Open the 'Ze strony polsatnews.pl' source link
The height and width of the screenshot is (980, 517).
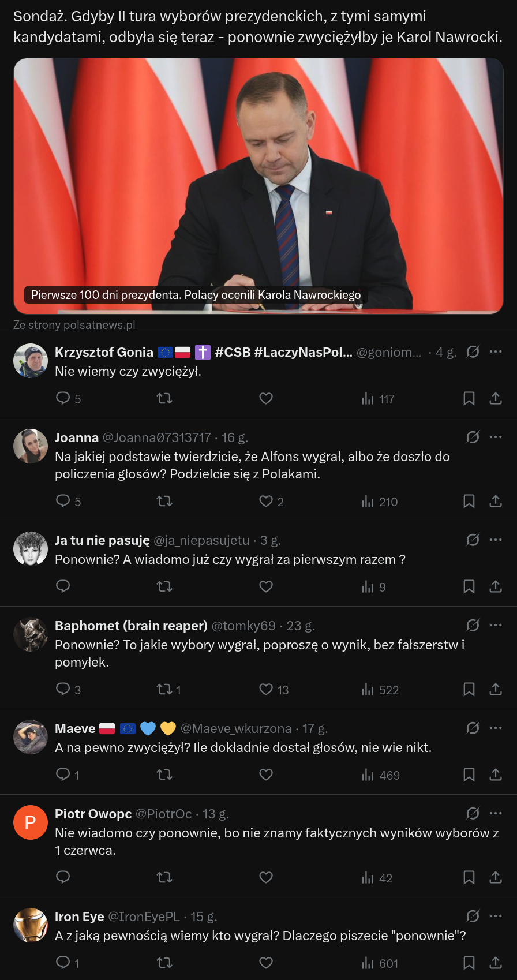(x=74, y=325)
